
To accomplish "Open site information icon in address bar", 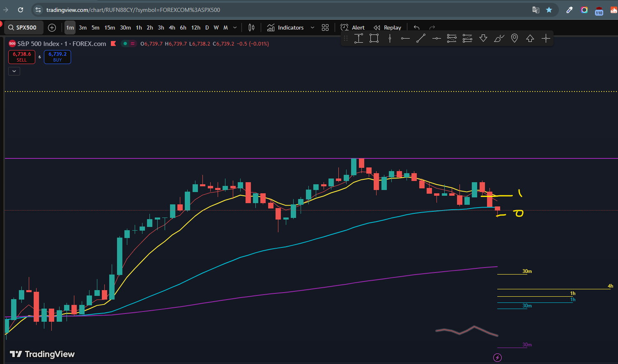I will click(38, 10).
